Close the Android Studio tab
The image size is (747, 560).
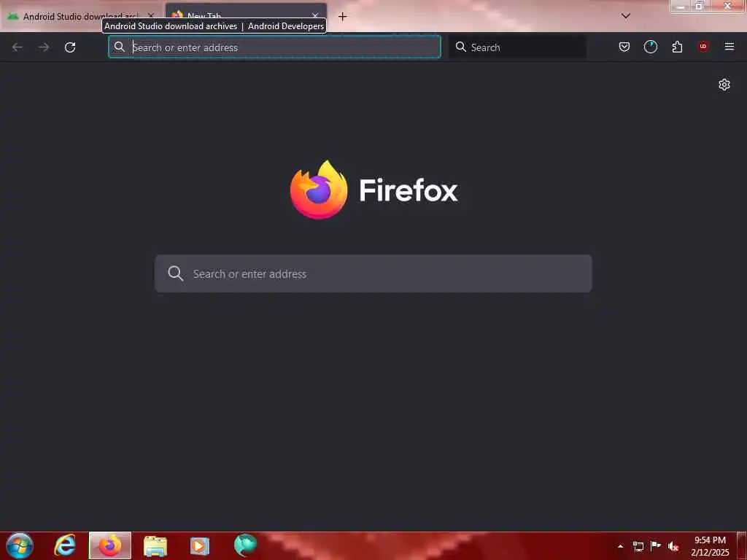tap(150, 16)
